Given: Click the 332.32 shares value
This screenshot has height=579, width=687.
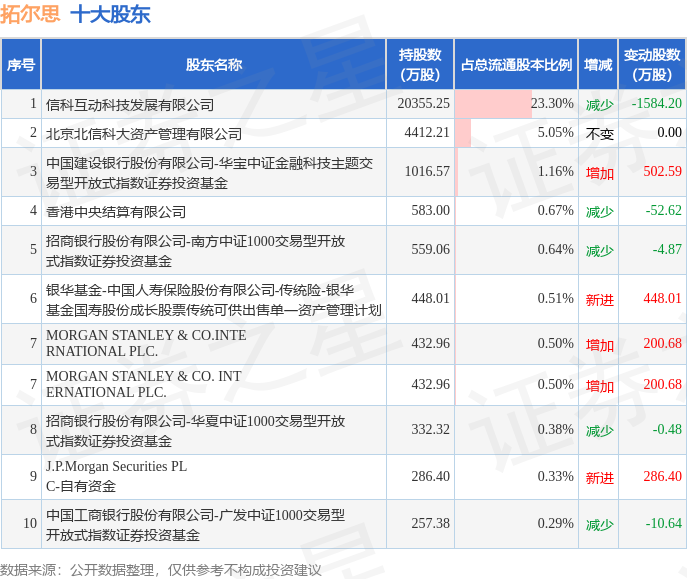Looking at the screenshot, I should 431,429.
